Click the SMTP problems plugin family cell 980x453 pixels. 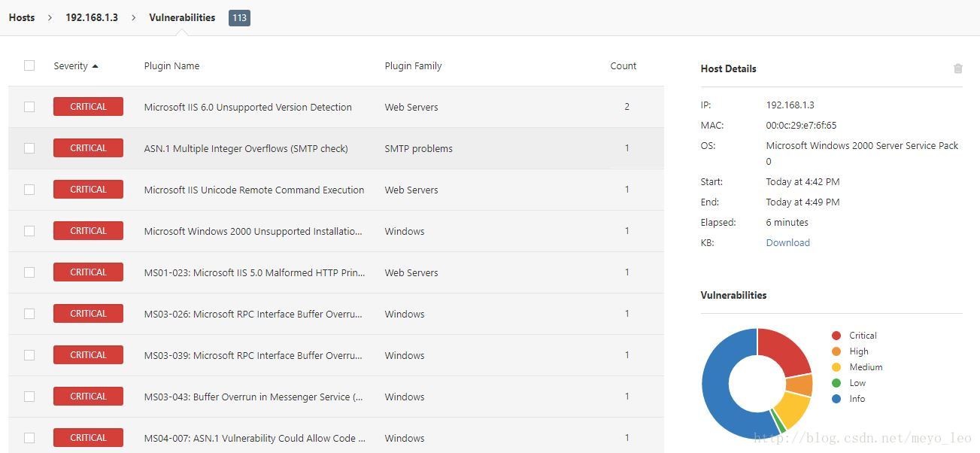pos(418,148)
